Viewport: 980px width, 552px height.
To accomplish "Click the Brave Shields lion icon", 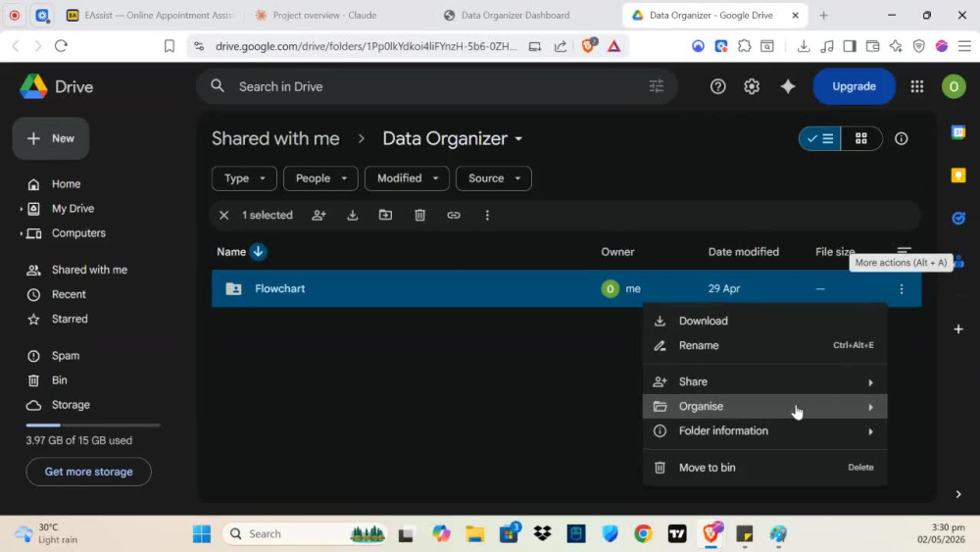I will [589, 46].
